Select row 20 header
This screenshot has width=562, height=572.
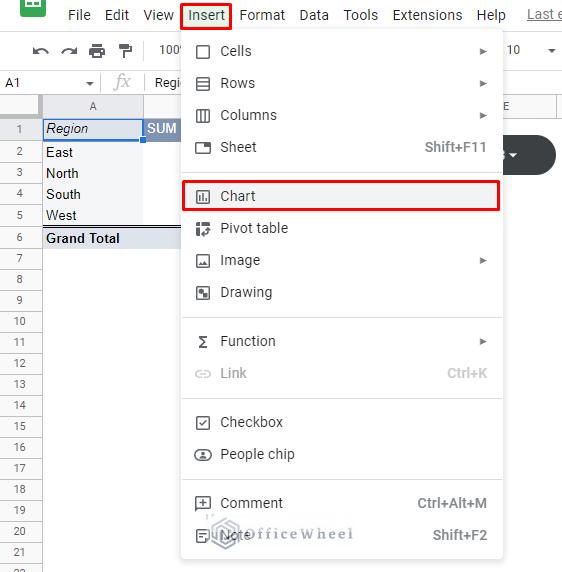click(20, 532)
